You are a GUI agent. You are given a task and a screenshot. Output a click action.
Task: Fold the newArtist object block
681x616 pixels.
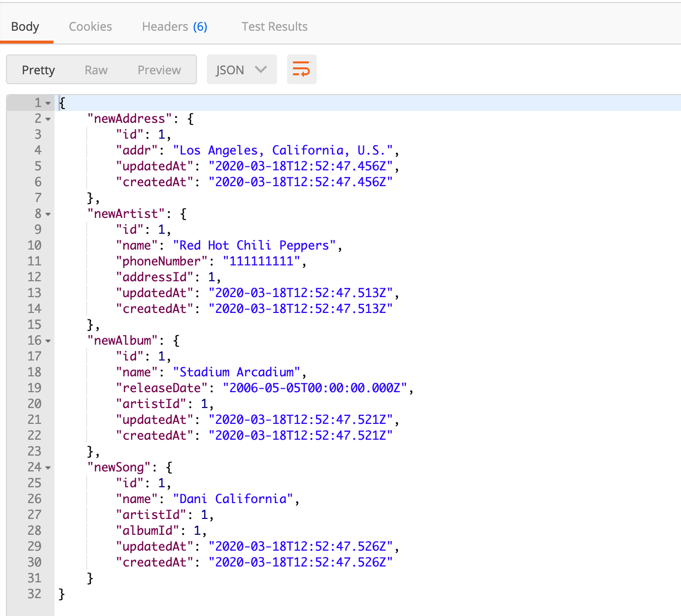pyautogui.click(x=48, y=214)
